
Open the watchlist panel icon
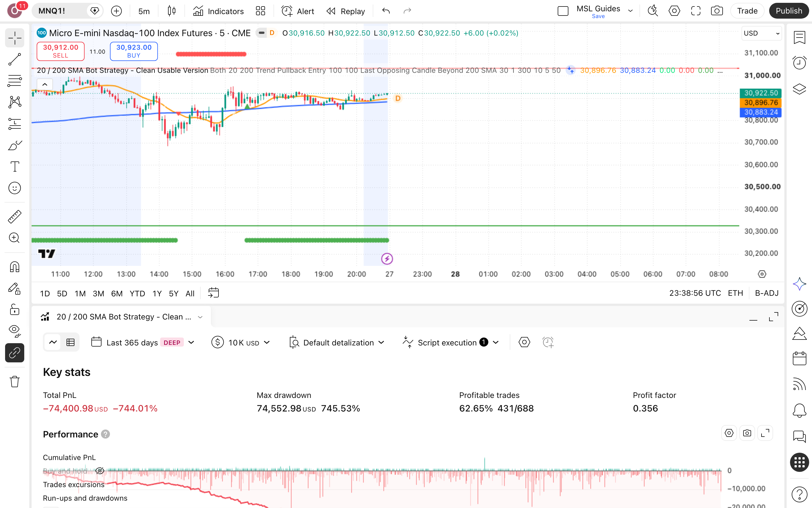coord(799,38)
